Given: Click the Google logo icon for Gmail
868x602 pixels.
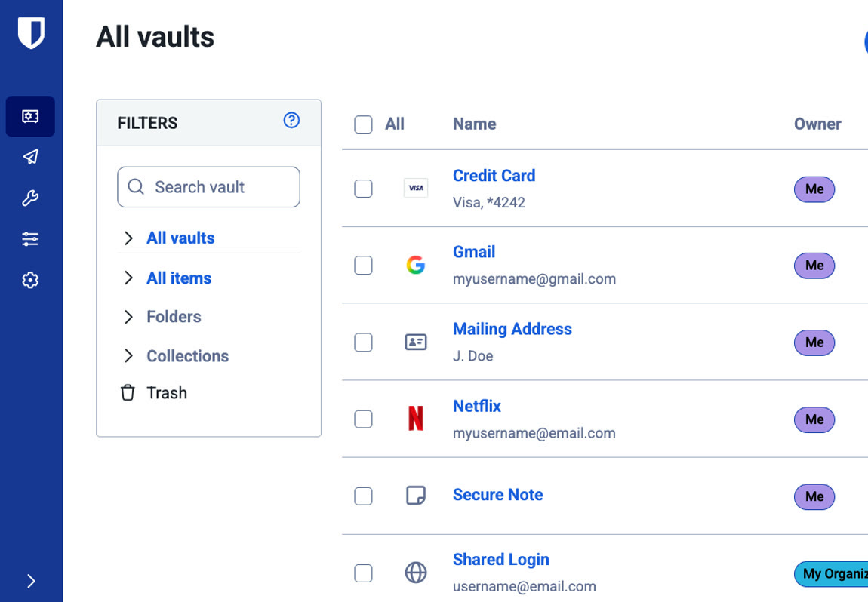Looking at the screenshot, I should [416, 265].
